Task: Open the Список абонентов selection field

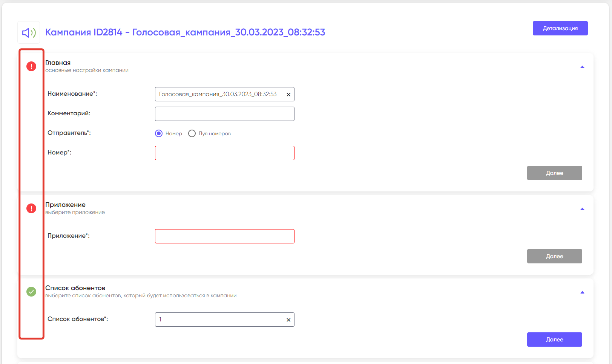Action: coord(219,320)
